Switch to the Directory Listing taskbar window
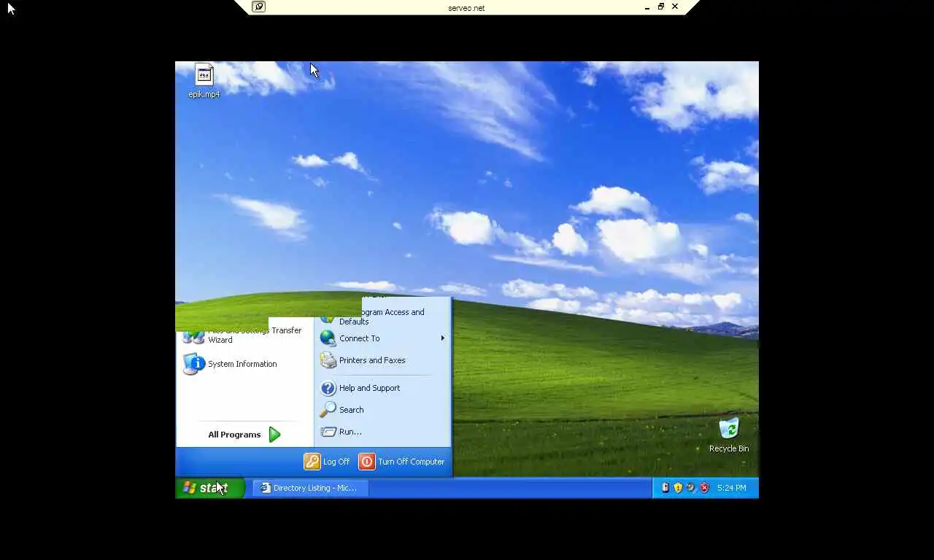Screen dimensions: 934x560 point(310,488)
